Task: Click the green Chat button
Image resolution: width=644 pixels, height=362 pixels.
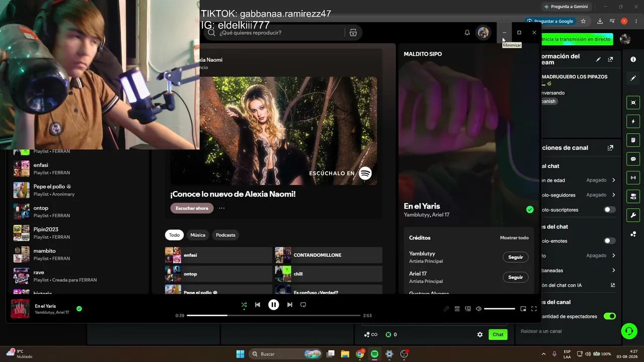Action: (x=498, y=334)
